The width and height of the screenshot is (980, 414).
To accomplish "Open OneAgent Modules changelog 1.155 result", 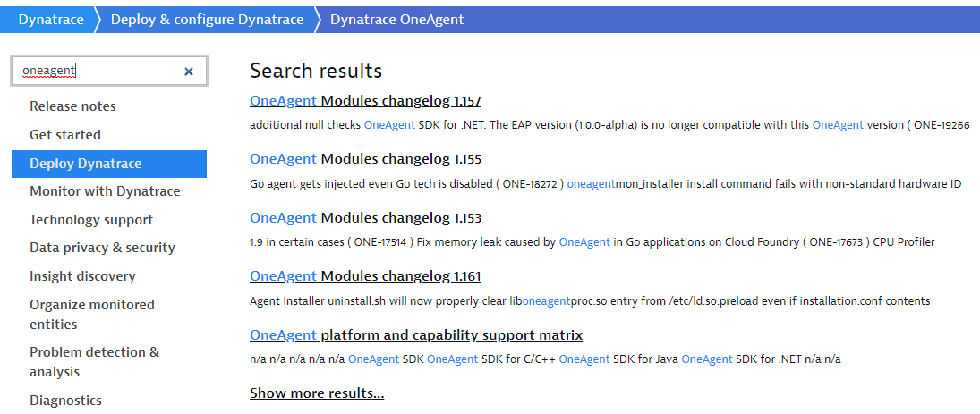I will click(365, 160).
